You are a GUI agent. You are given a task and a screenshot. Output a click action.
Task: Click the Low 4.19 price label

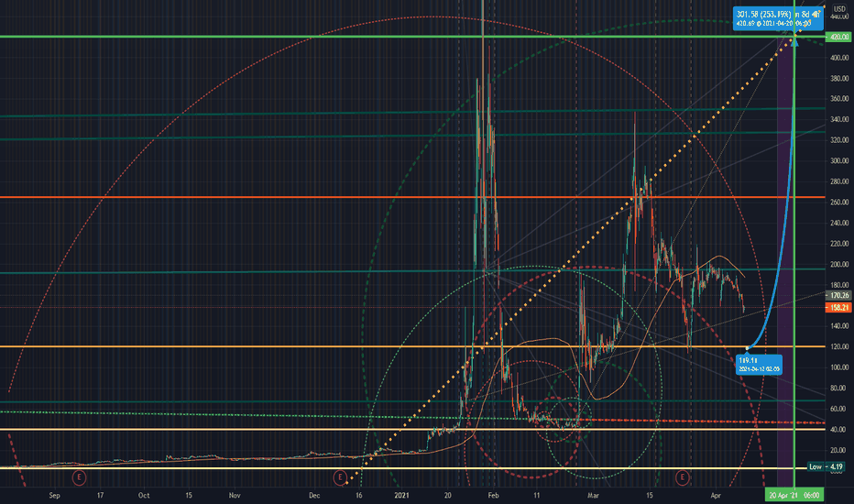[x=827, y=467]
